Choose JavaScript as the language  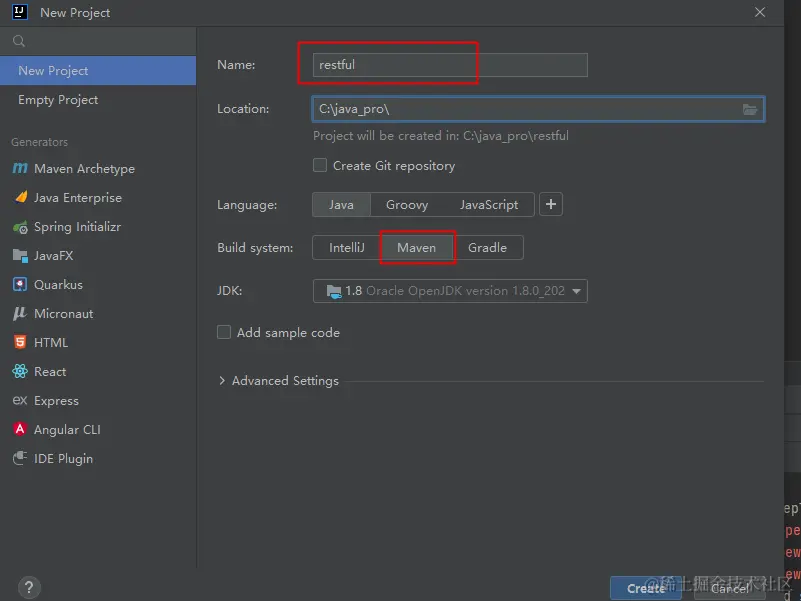pos(489,204)
